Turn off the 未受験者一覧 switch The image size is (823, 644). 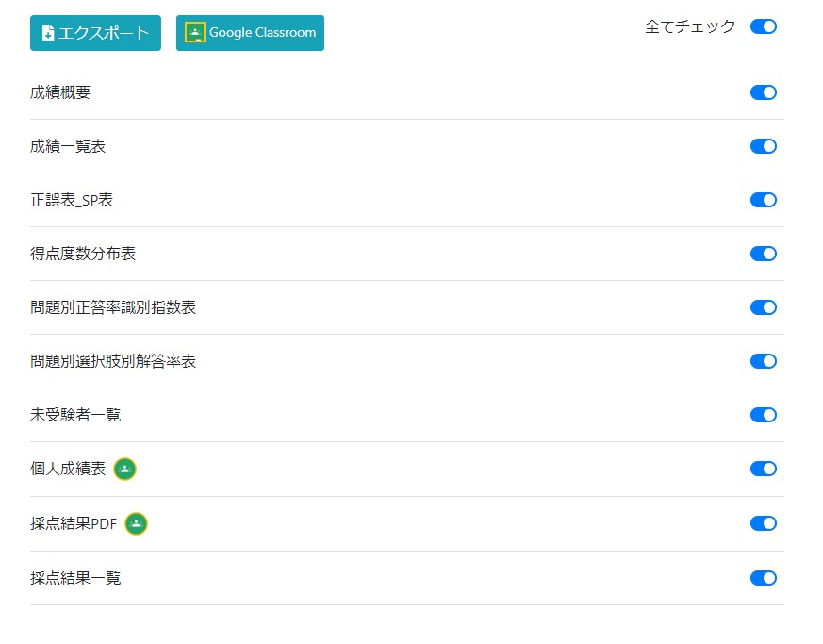763,415
